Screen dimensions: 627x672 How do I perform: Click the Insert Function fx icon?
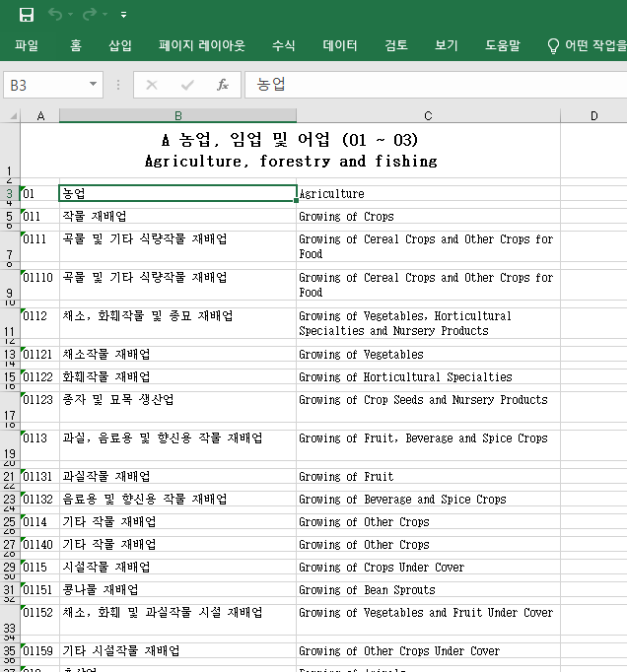(x=222, y=85)
